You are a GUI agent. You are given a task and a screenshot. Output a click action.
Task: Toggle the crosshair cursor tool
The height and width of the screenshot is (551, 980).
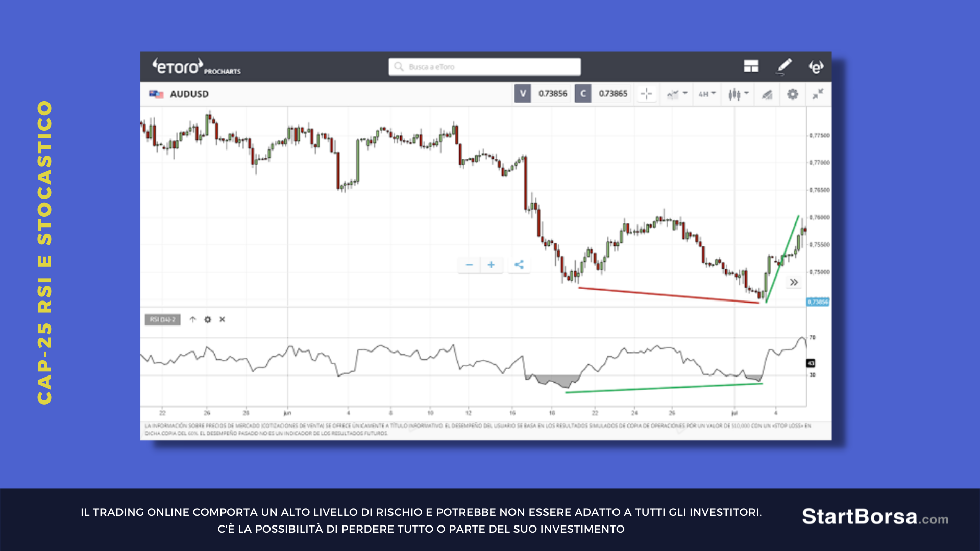tap(646, 94)
